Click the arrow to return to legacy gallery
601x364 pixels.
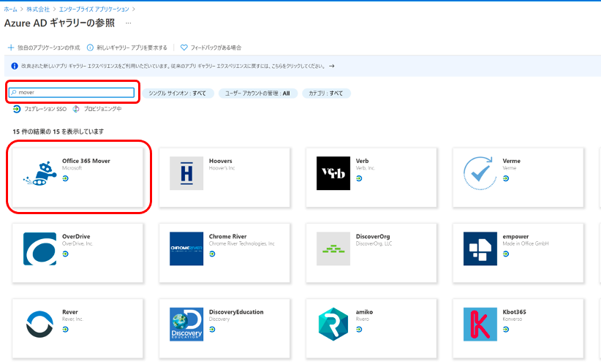[331, 66]
